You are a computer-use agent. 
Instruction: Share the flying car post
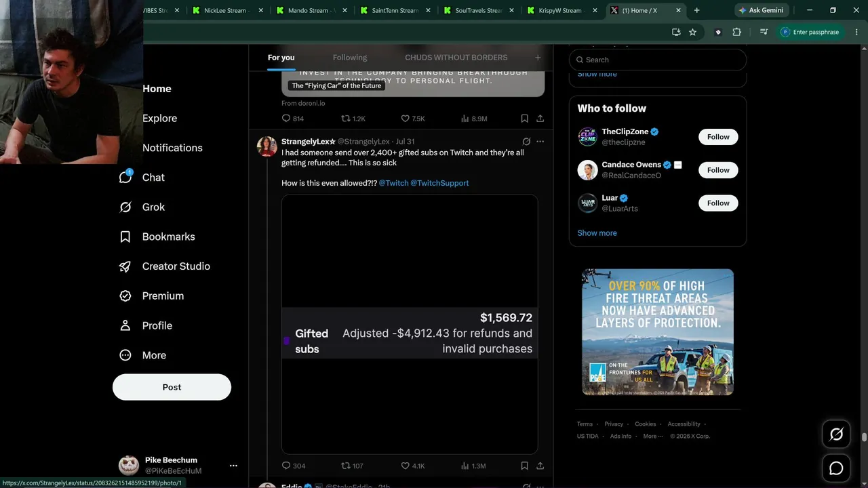click(x=540, y=119)
